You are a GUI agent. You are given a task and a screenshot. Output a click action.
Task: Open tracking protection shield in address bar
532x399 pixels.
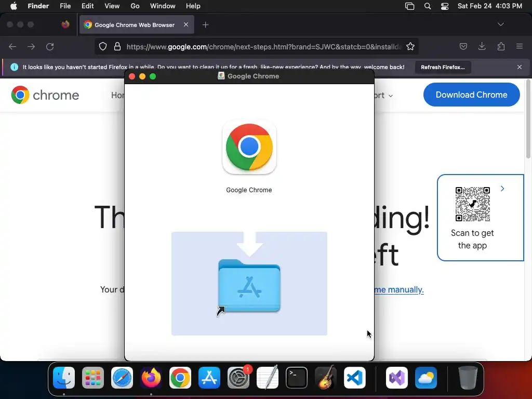point(103,46)
